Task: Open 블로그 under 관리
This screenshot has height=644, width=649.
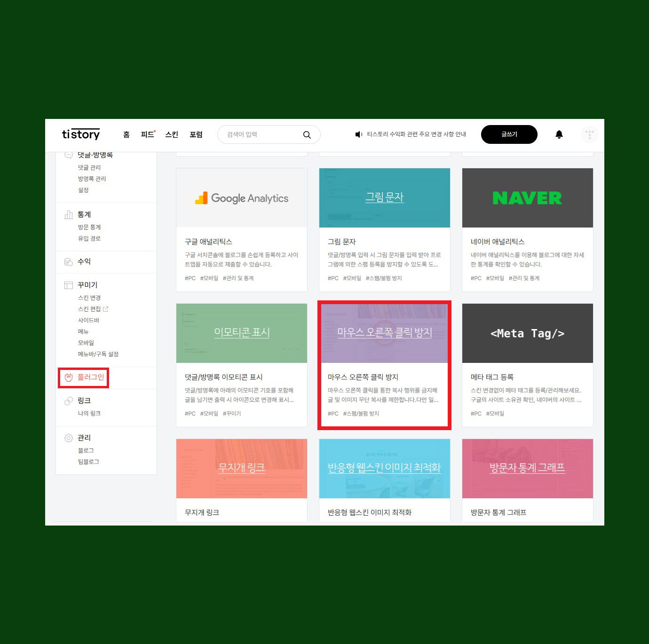Action: [86, 451]
